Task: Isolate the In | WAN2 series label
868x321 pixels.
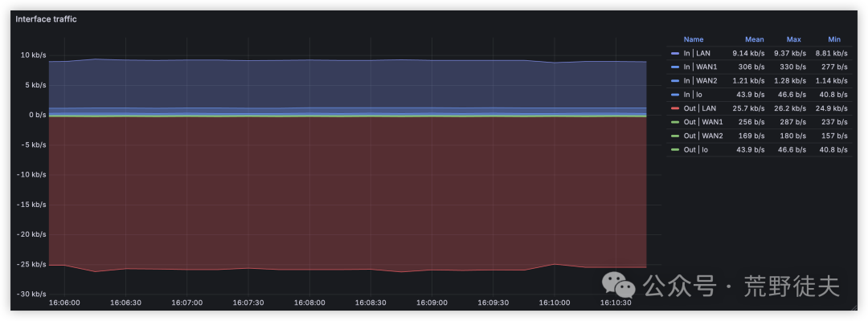Action: (699, 81)
